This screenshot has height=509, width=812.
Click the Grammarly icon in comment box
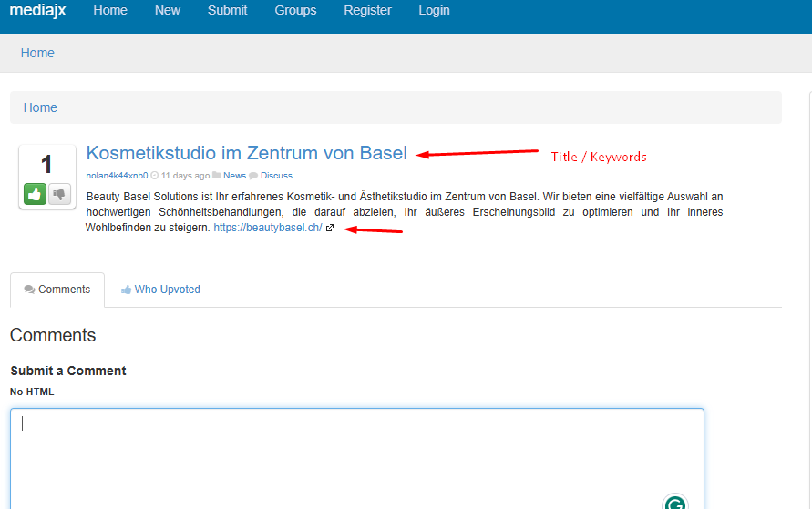(x=674, y=504)
